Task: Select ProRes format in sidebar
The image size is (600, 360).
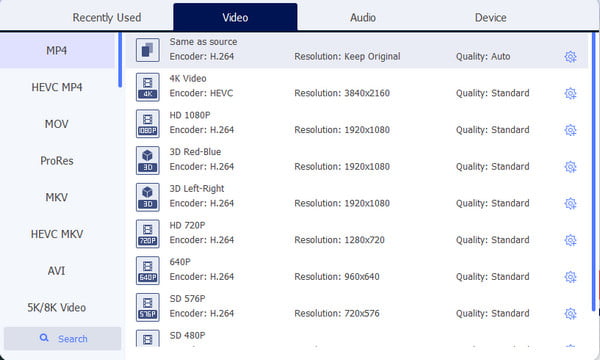Action: [x=57, y=161]
